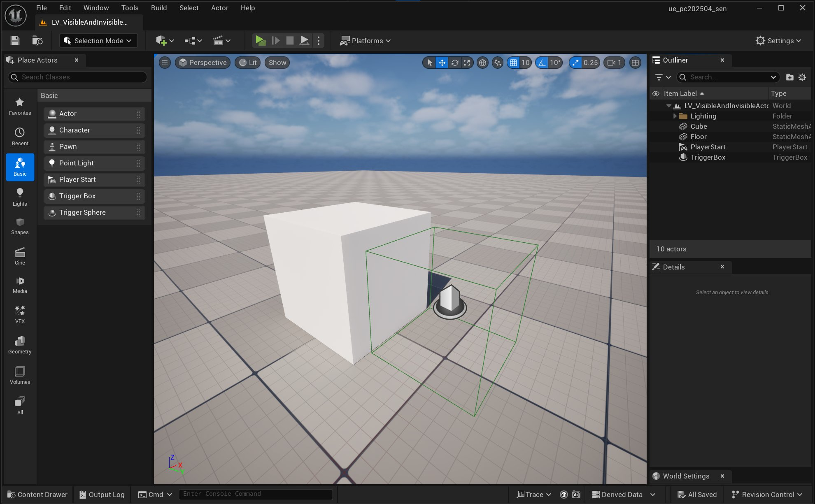Select the rotate transform tool
815x504 pixels.
(454, 63)
